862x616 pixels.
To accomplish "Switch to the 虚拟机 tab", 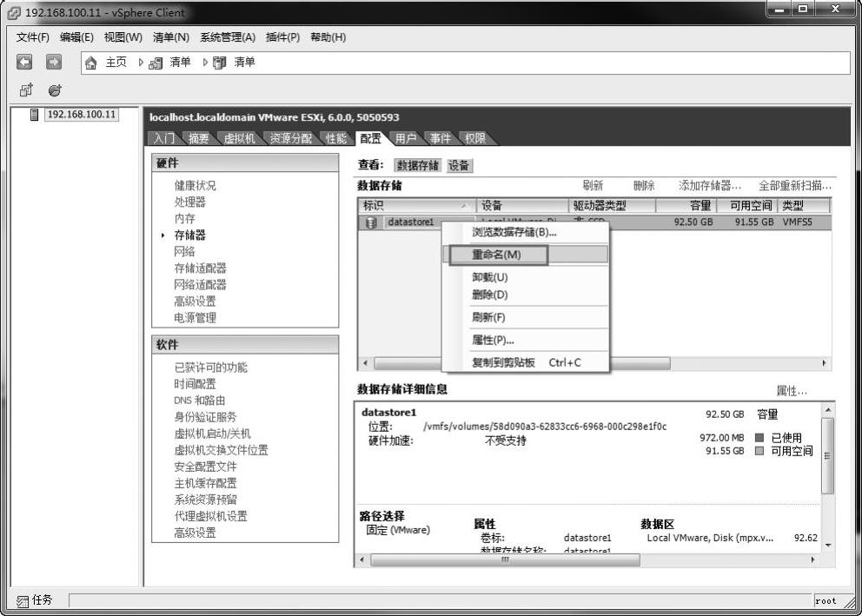I will pyautogui.click(x=239, y=138).
